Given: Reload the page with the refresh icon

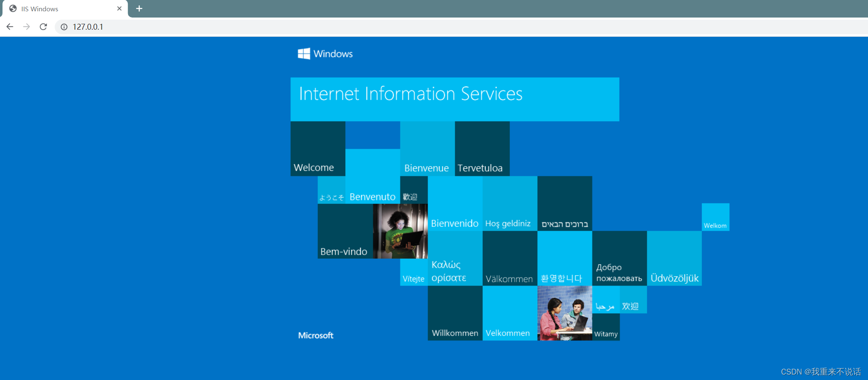Looking at the screenshot, I should coord(43,27).
